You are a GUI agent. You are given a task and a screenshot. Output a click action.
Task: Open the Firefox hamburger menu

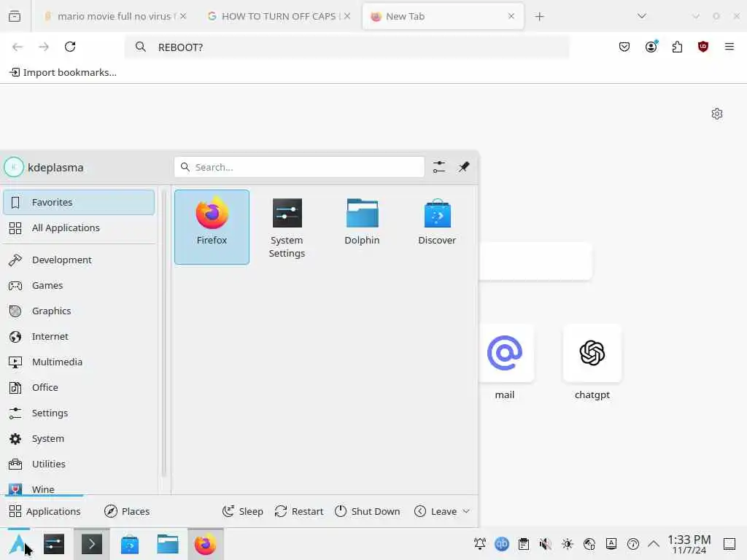coord(729,47)
